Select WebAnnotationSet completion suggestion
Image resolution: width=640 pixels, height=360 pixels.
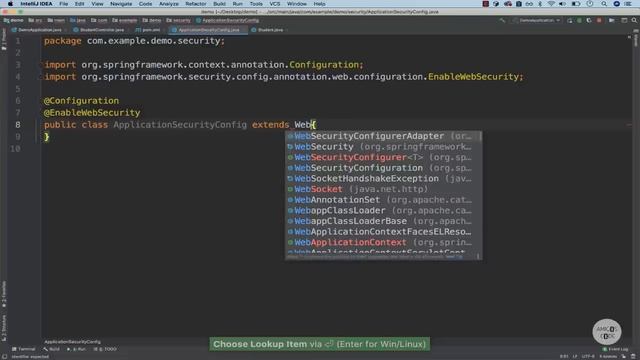point(382,200)
